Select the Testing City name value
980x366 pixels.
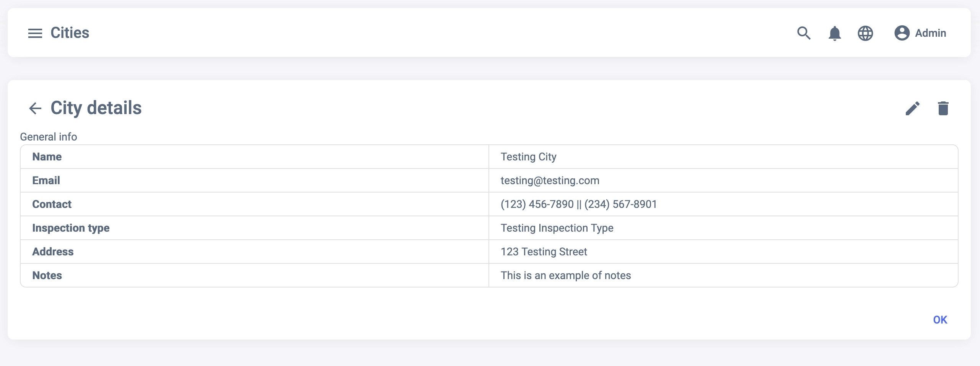528,157
